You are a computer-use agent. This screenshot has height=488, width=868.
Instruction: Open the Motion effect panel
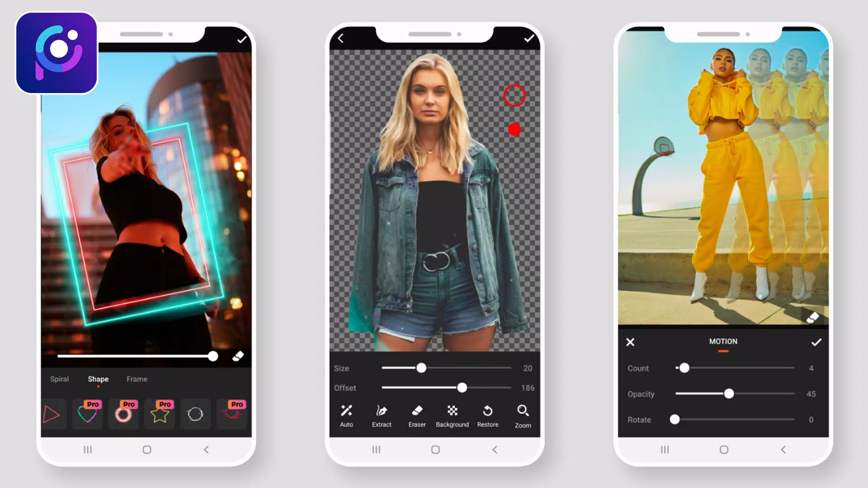[723, 341]
